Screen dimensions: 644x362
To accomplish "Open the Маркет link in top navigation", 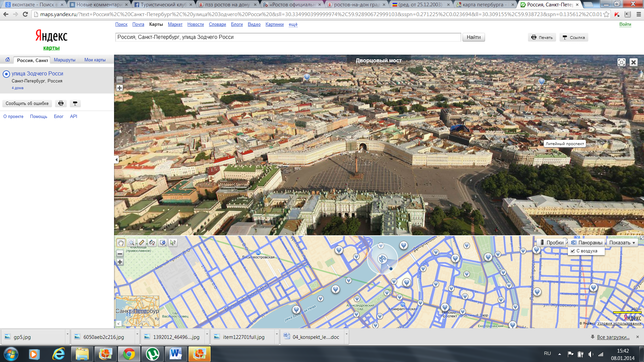I will [x=175, y=24].
